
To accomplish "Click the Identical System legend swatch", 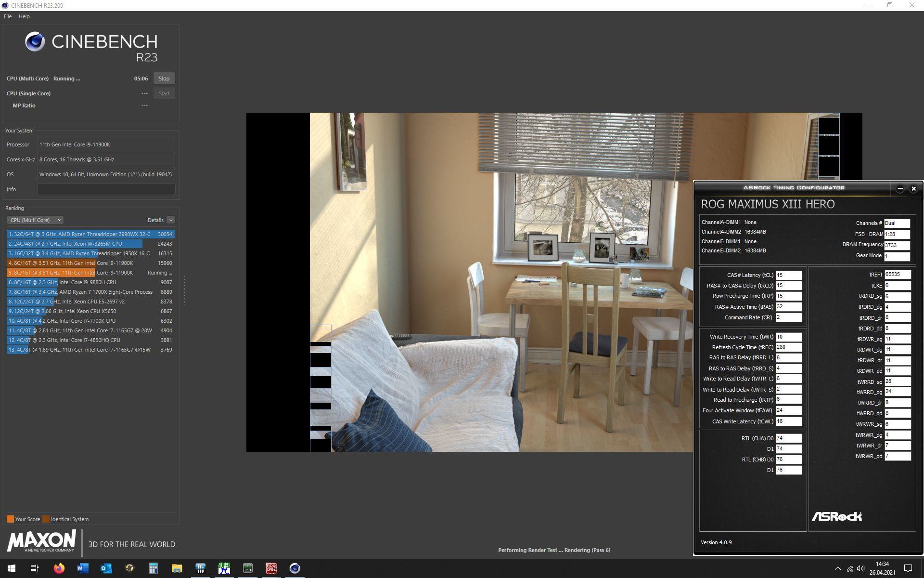I will point(46,519).
